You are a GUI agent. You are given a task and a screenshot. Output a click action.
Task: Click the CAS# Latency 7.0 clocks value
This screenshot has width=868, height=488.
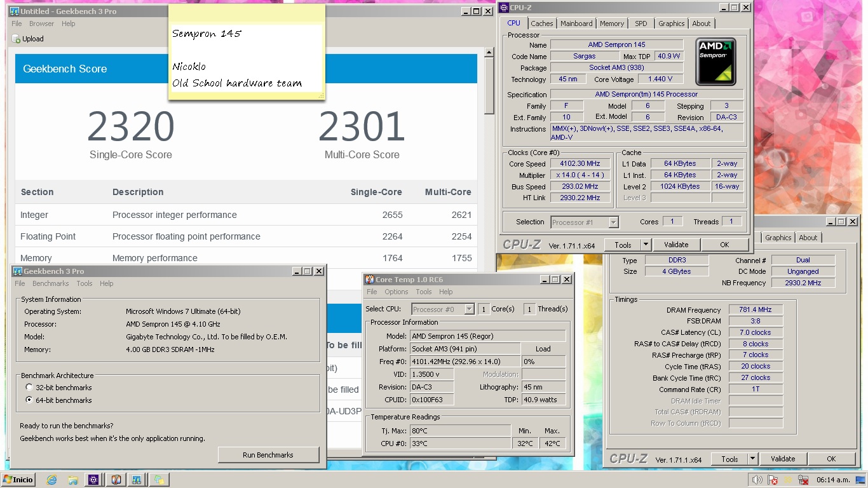tap(756, 332)
